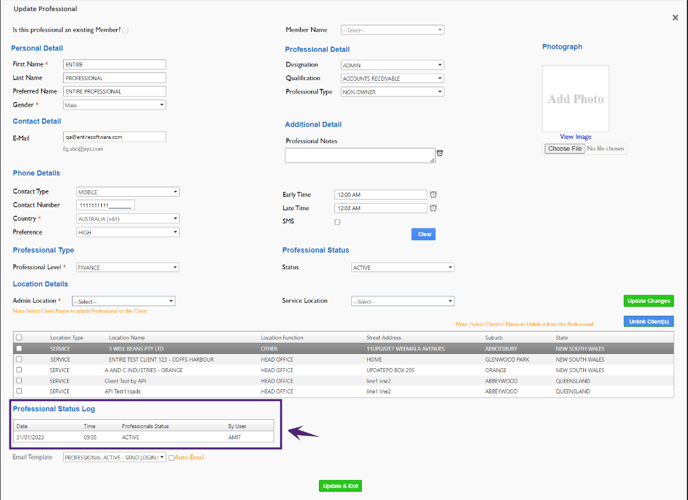Open the Qualification dropdown

pyautogui.click(x=393, y=78)
